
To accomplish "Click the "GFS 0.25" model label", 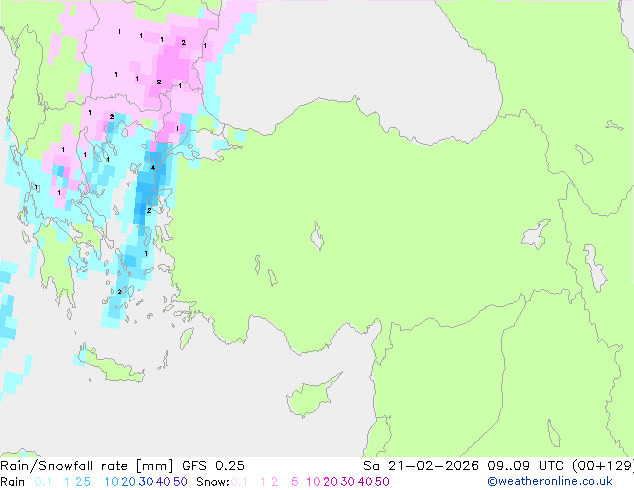I will pos(213,466).
